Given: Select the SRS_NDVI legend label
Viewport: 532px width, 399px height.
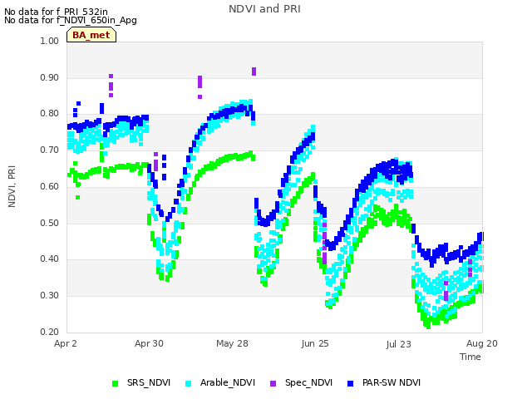Looking at the screenshot, I should click(149, 382).
